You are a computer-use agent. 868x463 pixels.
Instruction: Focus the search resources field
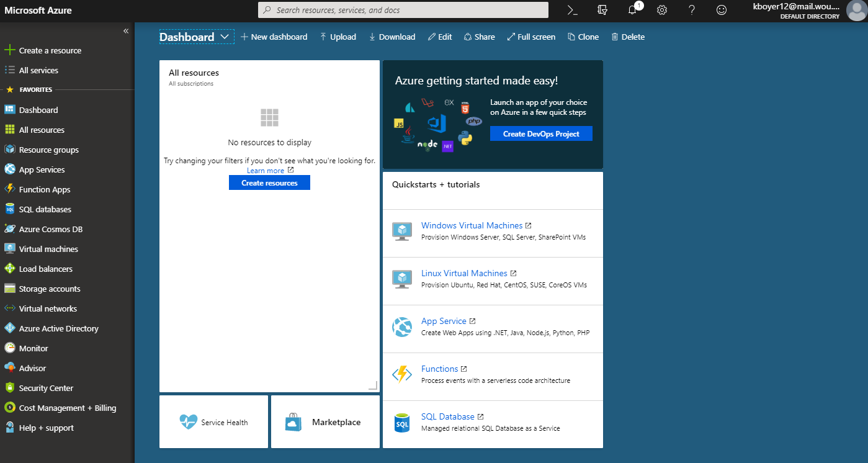tap(403, 10)
